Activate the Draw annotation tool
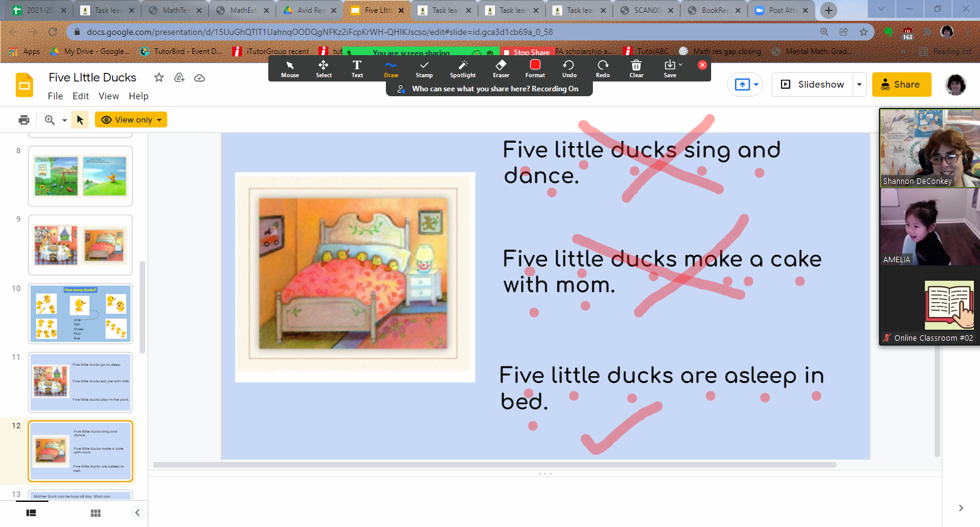The image size is (980, 527). point(391,69)
